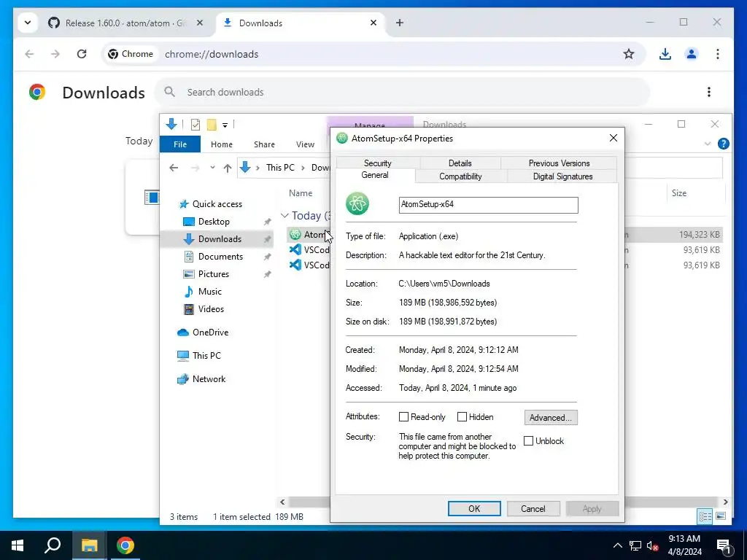Open the Windows Start menu
747x560 pixels.
(x=18, y=545)
